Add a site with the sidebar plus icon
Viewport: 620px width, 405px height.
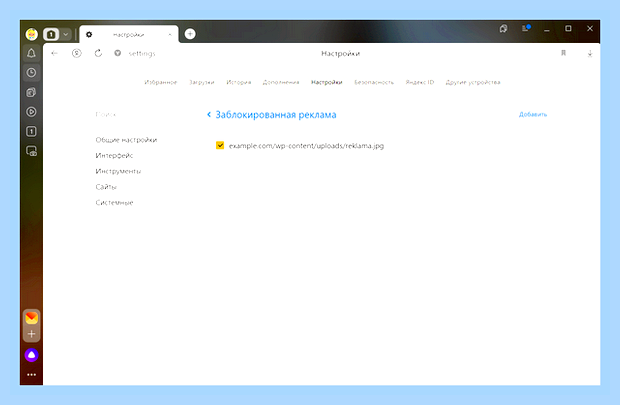32,334
